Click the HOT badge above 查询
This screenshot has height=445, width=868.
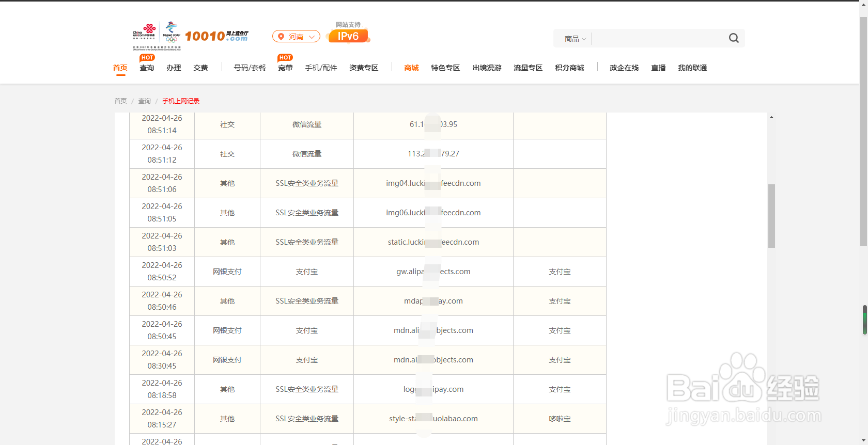147,58
